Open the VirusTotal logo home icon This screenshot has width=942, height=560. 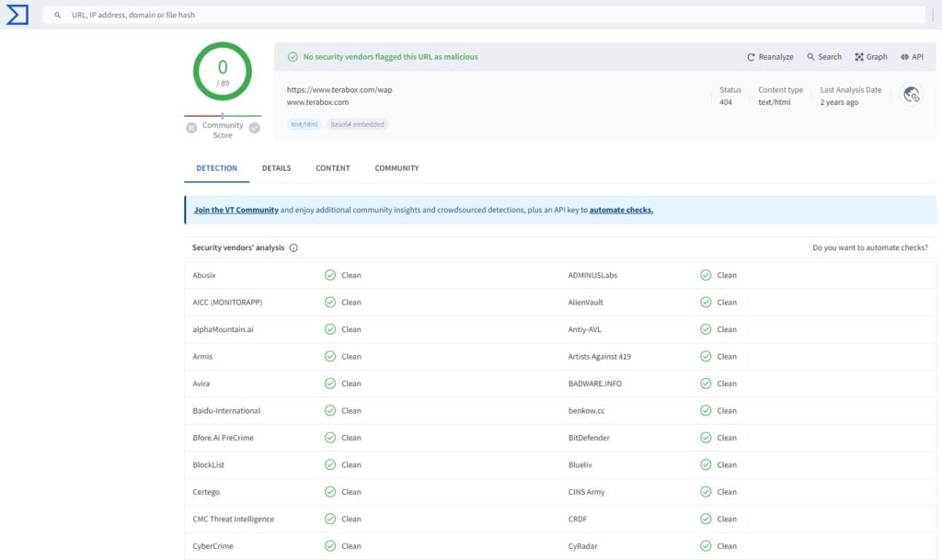(x=17, y=15)
